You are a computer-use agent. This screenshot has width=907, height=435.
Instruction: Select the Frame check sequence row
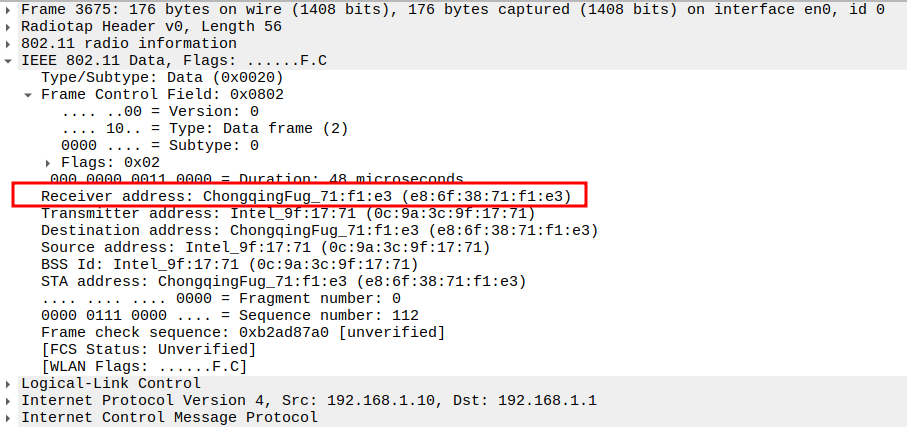[243, 332]
